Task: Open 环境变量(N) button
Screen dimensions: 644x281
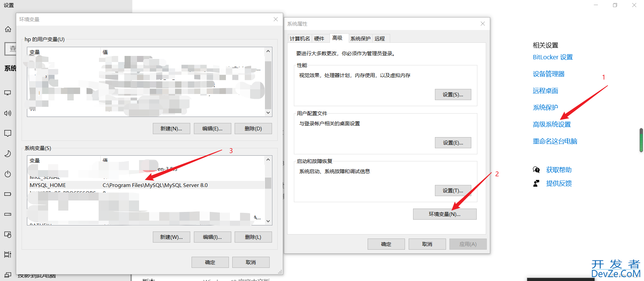Action: (445, 214)
